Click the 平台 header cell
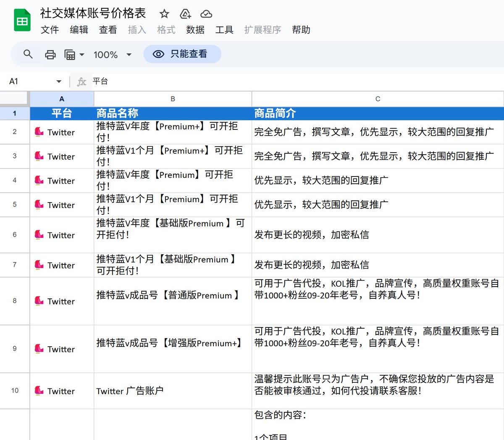The height and width of the screenshot is (440, 504). pos(62,113)
